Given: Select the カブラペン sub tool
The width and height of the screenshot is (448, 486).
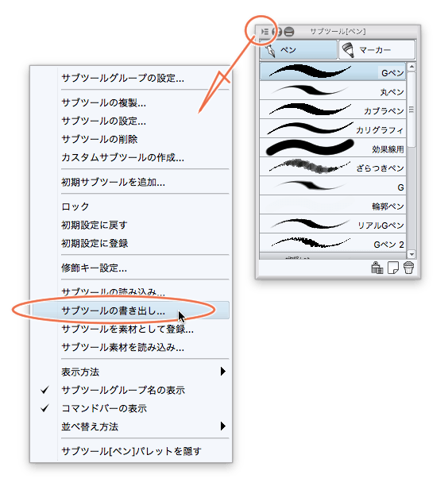Looking at the screenshot, I should click(x=333, y=110).
